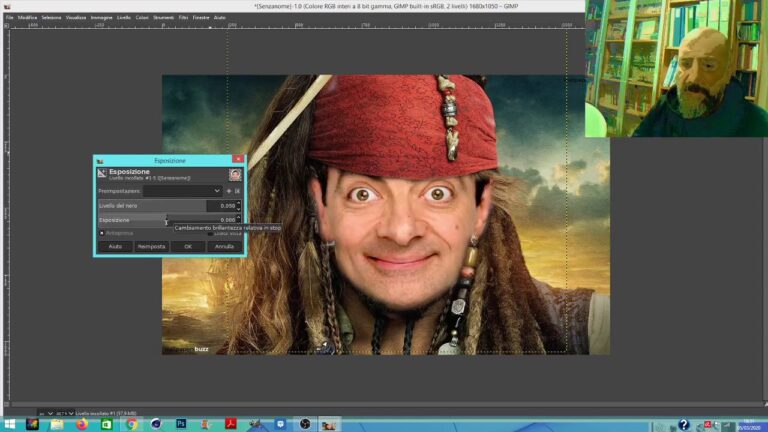The image size is (768, 432).
Task: Click the ruler corner origin button
Action: [6, 25]
